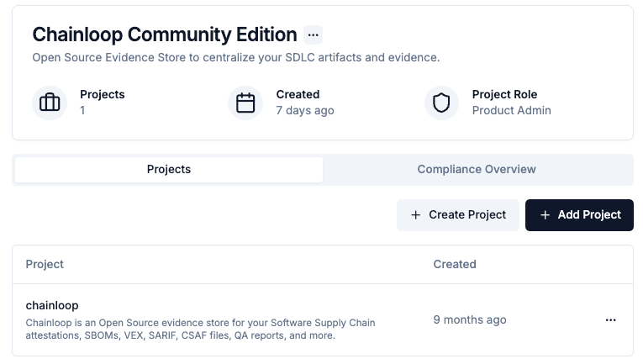Click the Add Project button
Viewport: 643px width, 364px height.
click(579, 215)
